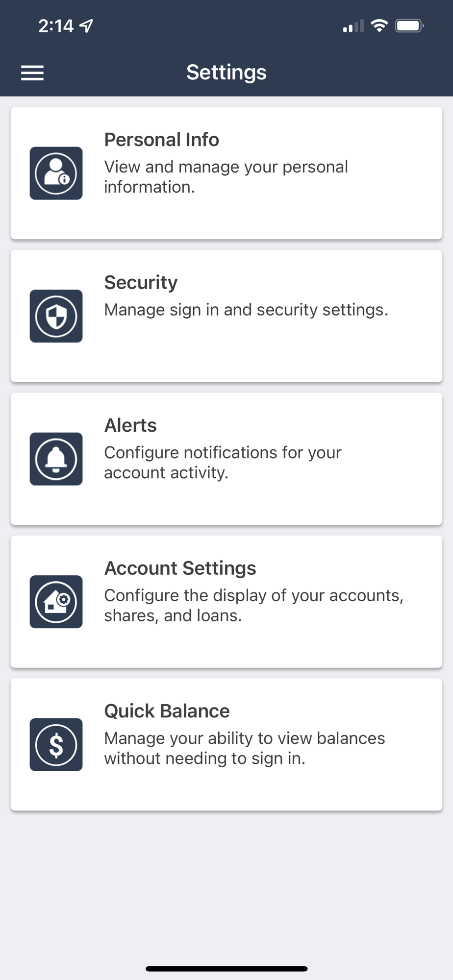This screenshot has height=980, width=453.
Task: Tap the location arrow status icon
Action: pos(86,26)
